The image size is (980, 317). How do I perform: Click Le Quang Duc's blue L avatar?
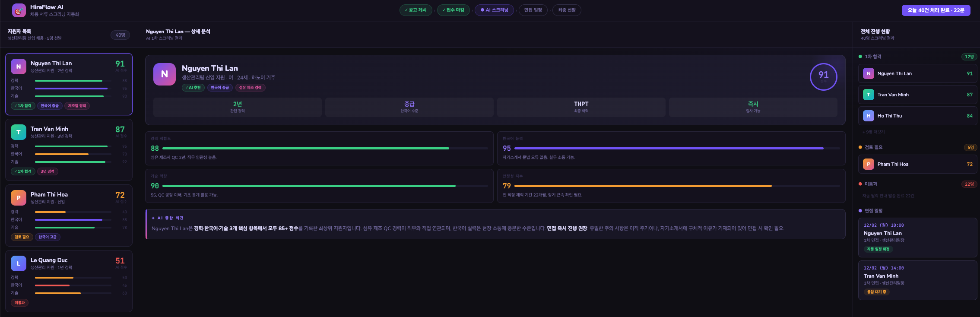pyautogui.click(x=19, y=263)
